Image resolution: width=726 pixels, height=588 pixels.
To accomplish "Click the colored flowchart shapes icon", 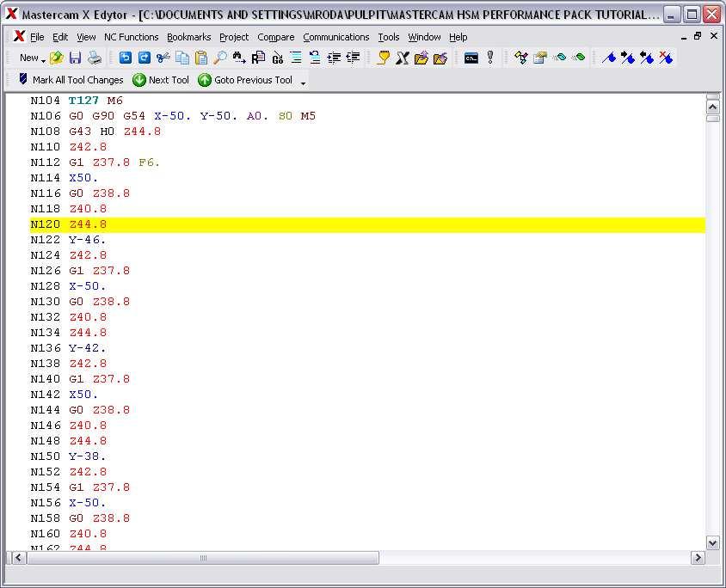I will [x=521, y=58].
